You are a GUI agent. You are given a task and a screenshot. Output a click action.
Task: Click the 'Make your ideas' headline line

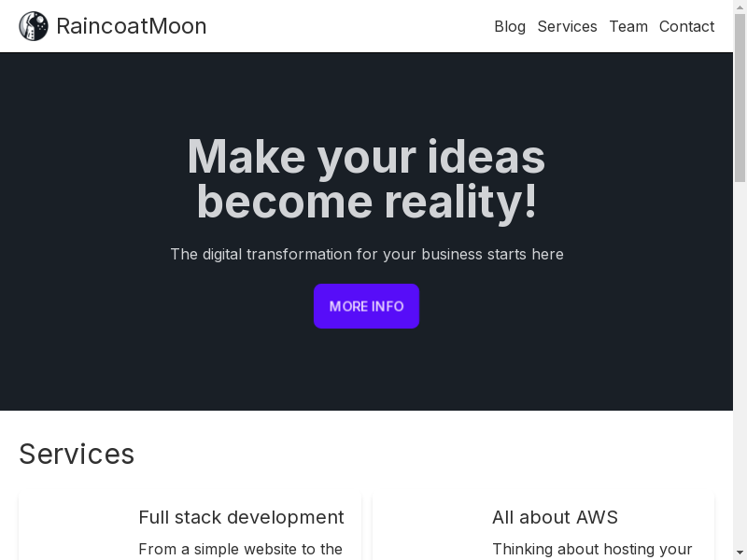tap(366, 156)
